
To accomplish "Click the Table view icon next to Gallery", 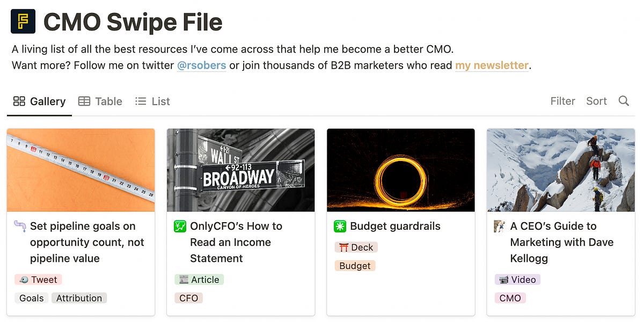I will [85, 101].
